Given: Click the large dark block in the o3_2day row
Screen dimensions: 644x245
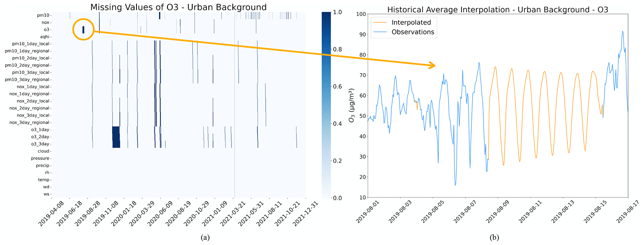Looking at the screenshot, I should point(116,137).
